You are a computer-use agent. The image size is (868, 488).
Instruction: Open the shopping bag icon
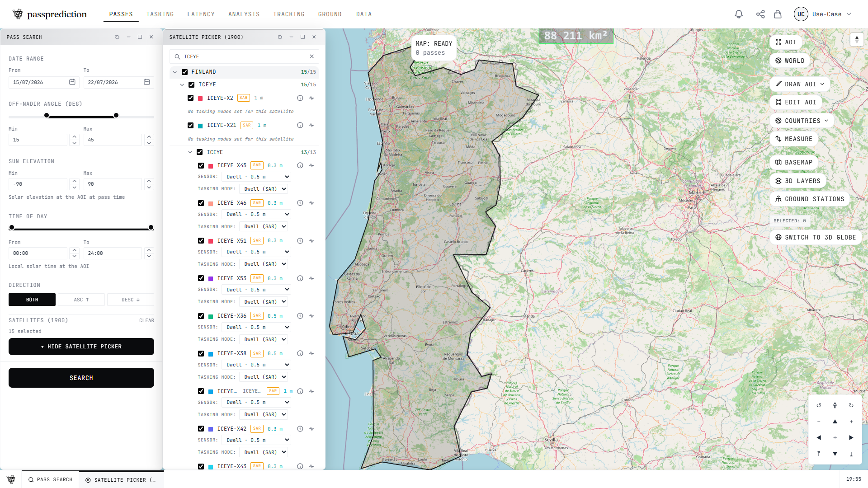(x=778, y=14)
